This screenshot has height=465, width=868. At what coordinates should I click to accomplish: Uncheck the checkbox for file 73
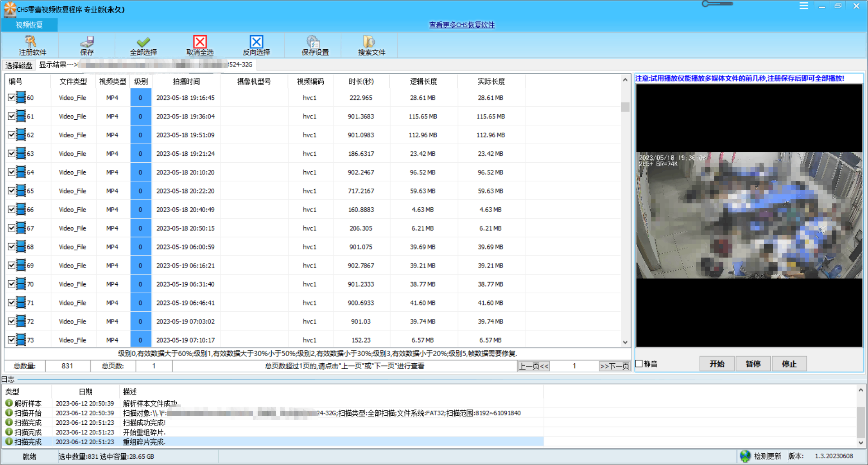click(x=11, y=339)
